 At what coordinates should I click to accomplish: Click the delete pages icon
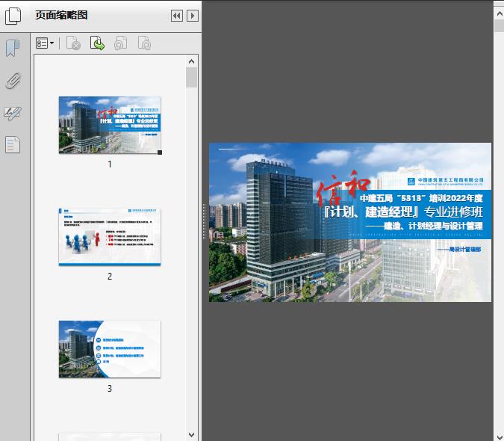coord(73,43)
